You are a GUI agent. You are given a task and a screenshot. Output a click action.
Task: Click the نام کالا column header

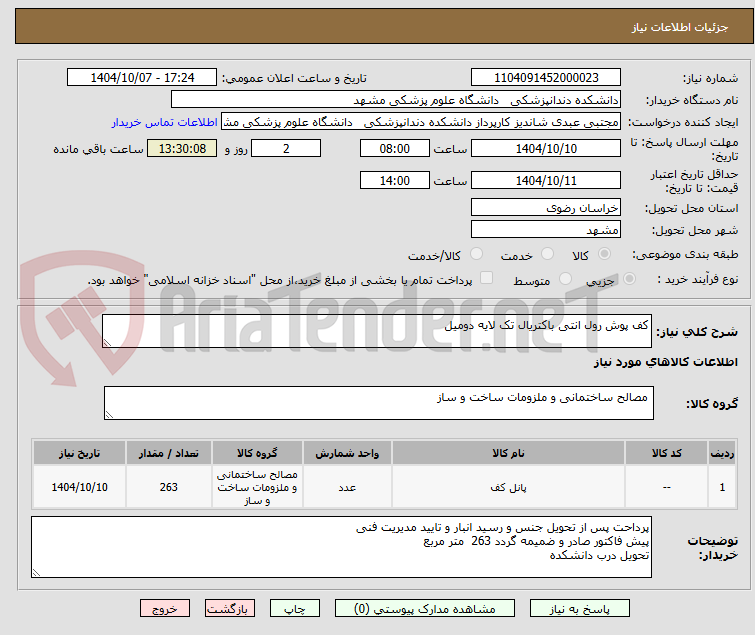pyautogui.click(x=508, y=453)
